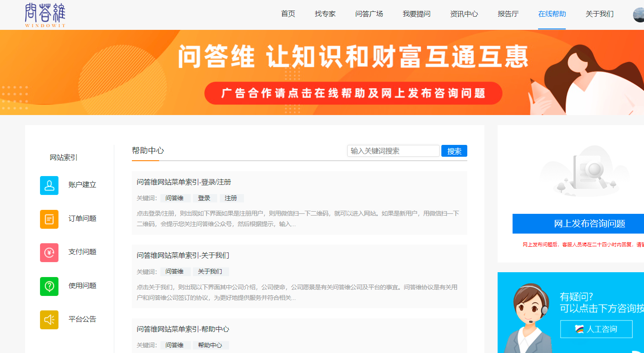Open the article 问答维网站菜单索引-登录/注册
This screenshot has width=644, height=353.
[184, 182]
